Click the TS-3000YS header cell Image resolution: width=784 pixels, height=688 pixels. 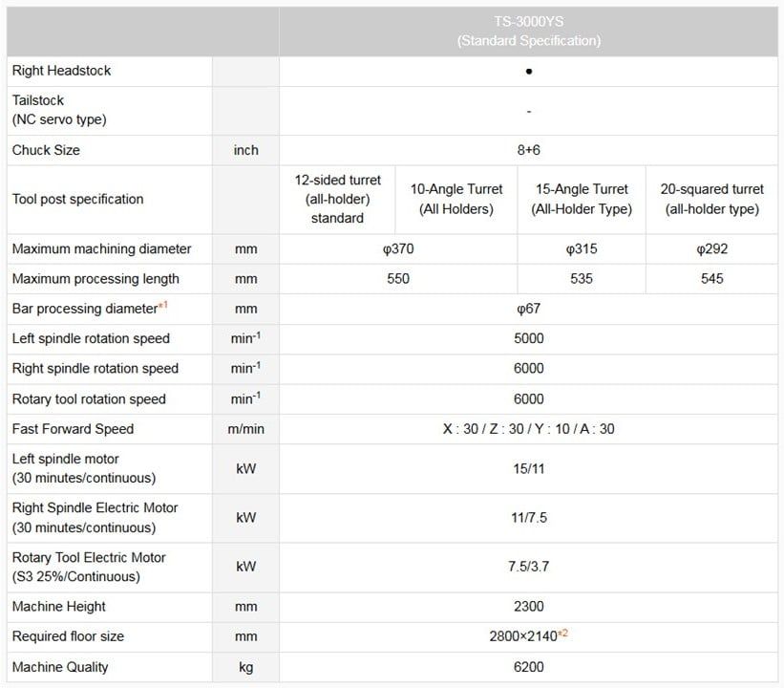(528, 32)
